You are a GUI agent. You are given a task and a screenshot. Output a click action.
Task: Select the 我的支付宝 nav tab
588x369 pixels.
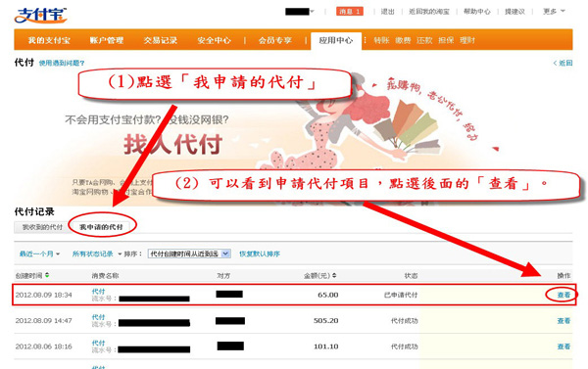tap(49, 40)
